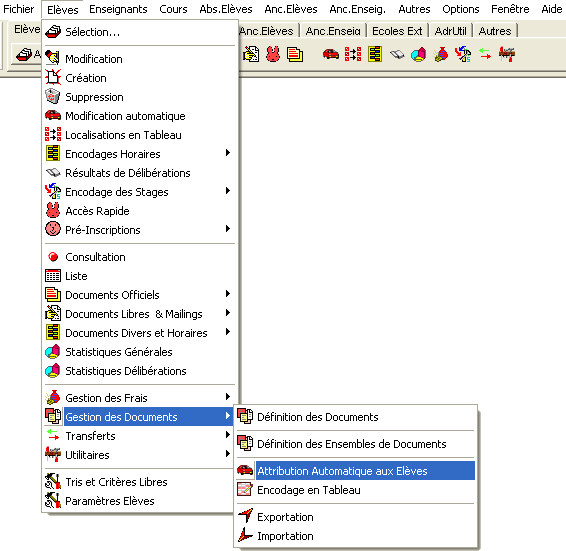Open the Anc.Enseig. menu in menu bar
This screenshot has height=551, width=566.
tap(357, 9)
